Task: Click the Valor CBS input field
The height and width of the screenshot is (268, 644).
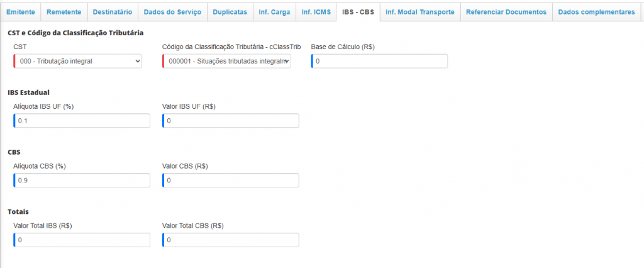Action: tap(231, 181)
